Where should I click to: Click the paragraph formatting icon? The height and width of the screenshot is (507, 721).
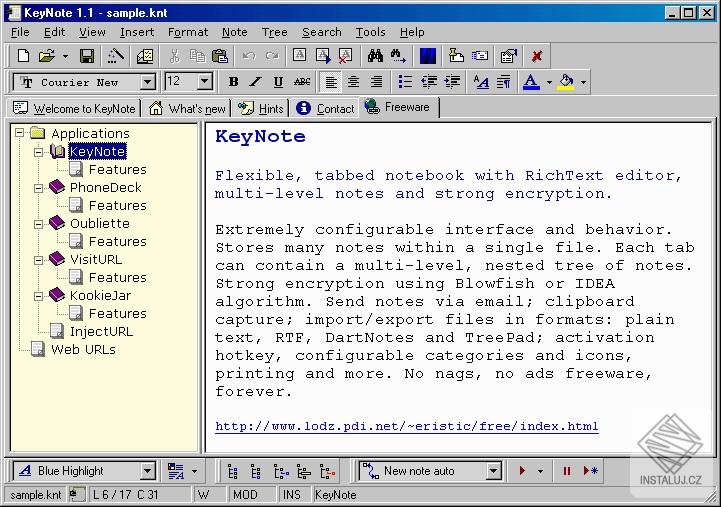(x=504, y=82)
